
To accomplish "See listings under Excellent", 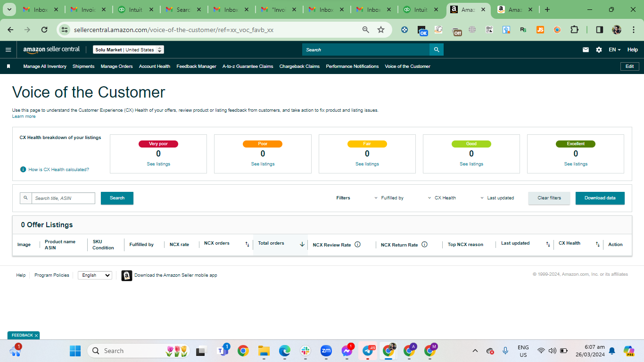I will (x=576, y=164).
